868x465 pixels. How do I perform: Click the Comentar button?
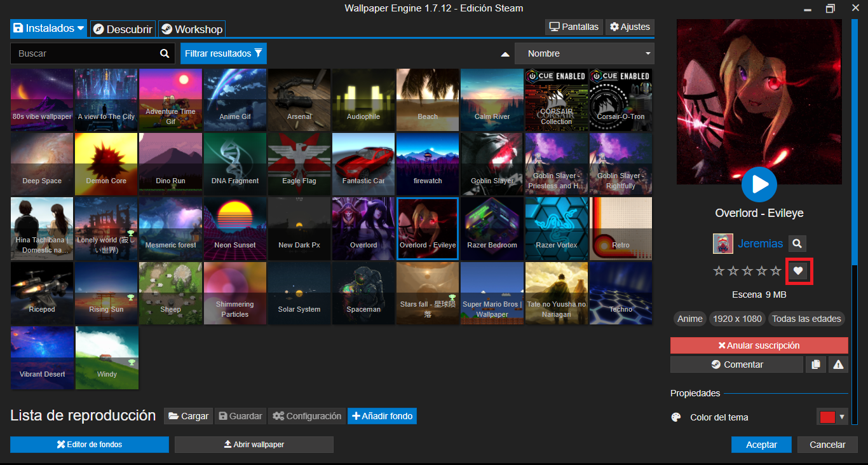click(736, 364)
